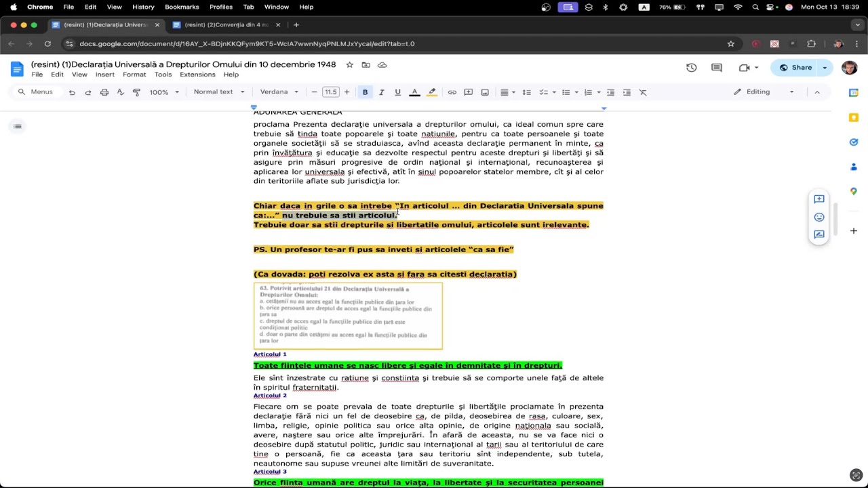The height and width of the screenshot is (488, 868).
Task: Reload the page in Chrome
Action: click(47, 44)
